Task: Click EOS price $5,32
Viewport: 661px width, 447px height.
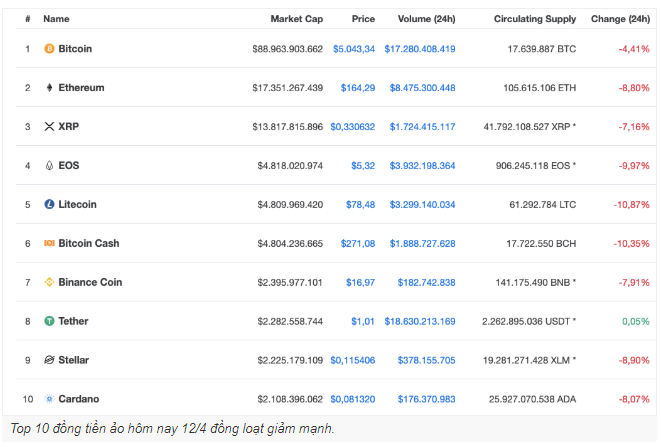Action: pos(363,166)
